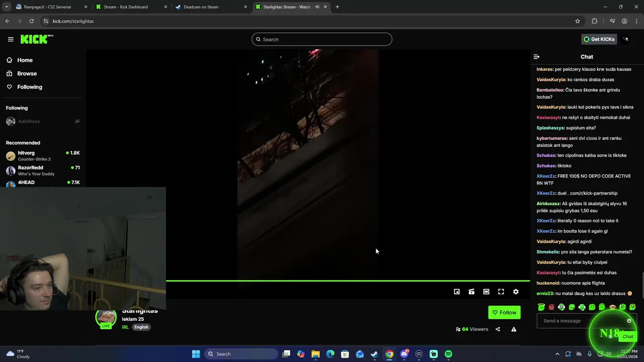Open the emoji picker in message box
644x362 pixels.
click(x=629, y=321)
